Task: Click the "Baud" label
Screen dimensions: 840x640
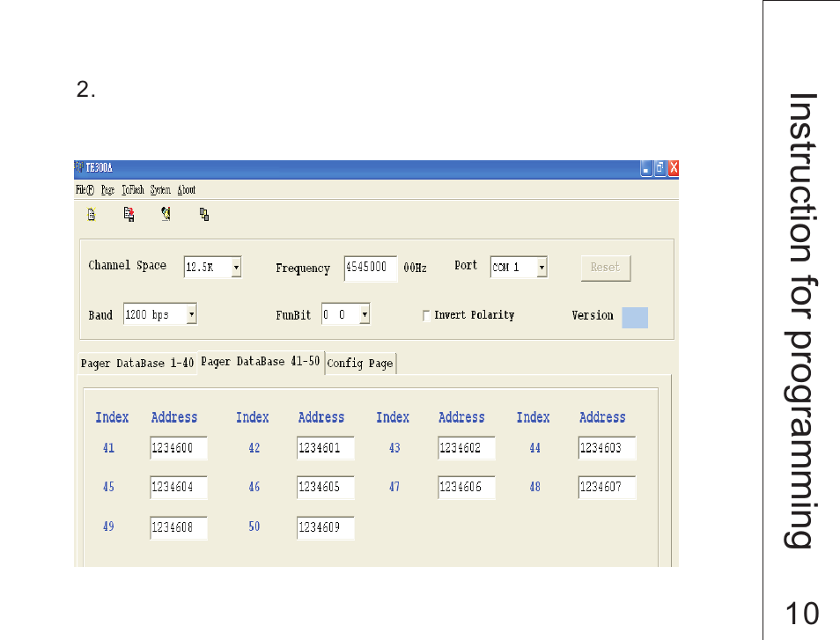Action: [100, 315]
